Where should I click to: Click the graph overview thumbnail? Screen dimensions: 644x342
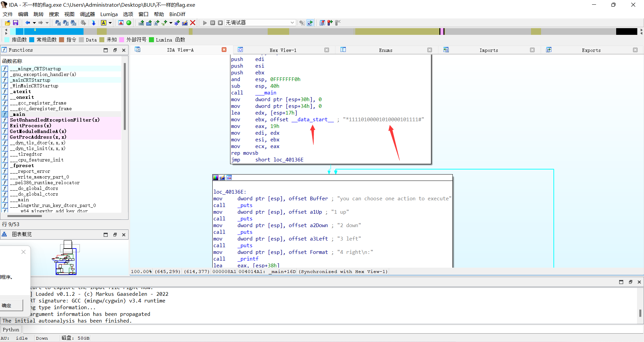(x=66, y=257)
